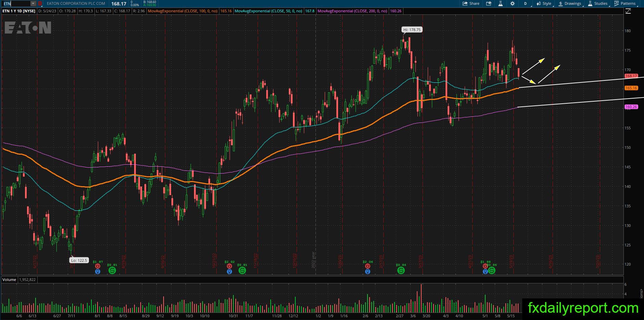This screenshot has height=320, width=644.
Task: Click the red phone icon under $2.02
Action: click(229, 266)
